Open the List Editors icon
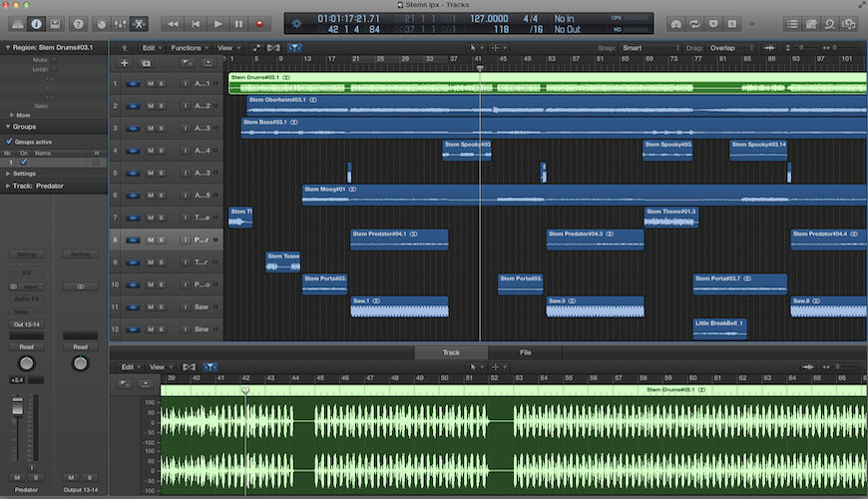This screenshot has height=499, width=868. [x=793, y=24]
